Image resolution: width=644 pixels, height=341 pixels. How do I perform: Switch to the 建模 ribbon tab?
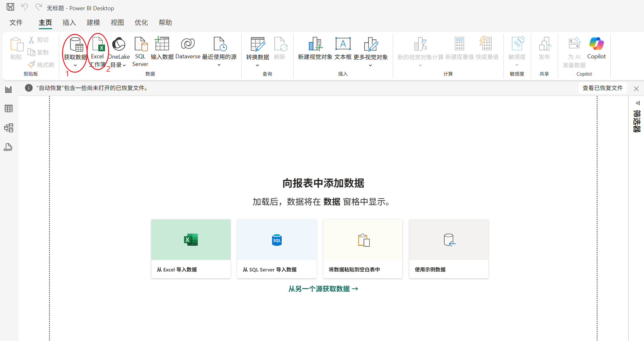pos(93,22)
